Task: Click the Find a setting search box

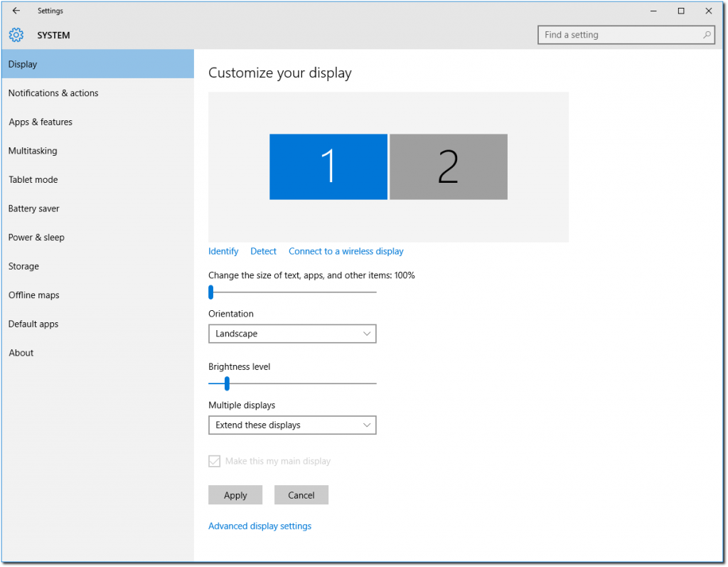Action: coord(619,35)
